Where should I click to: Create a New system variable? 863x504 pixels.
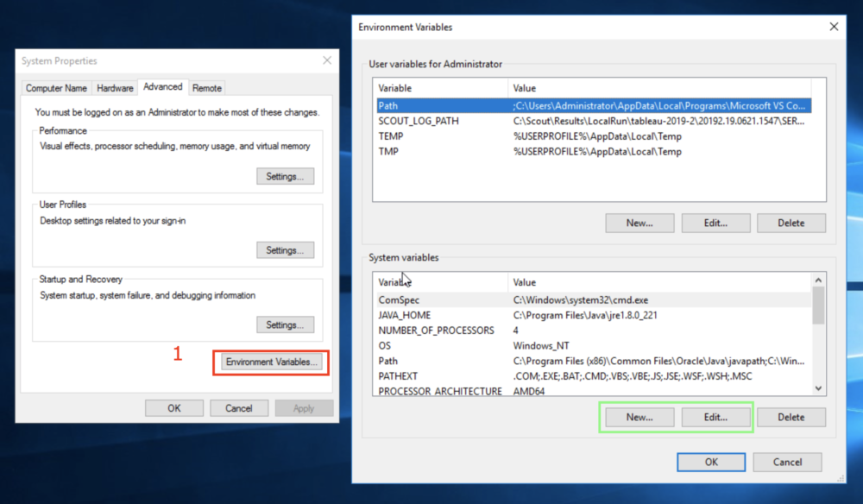pos(639,417)
